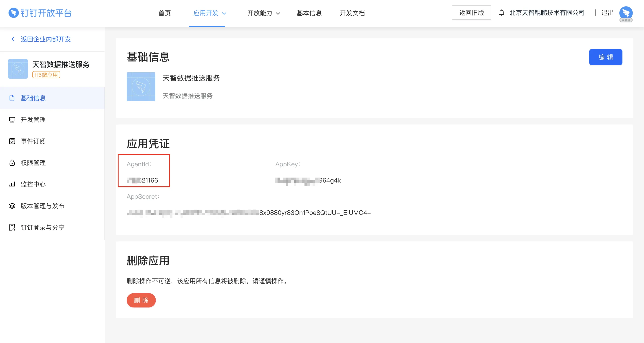Open the 首页 nav tab
Screen dimensions: 644x343
tap(165, 13)
